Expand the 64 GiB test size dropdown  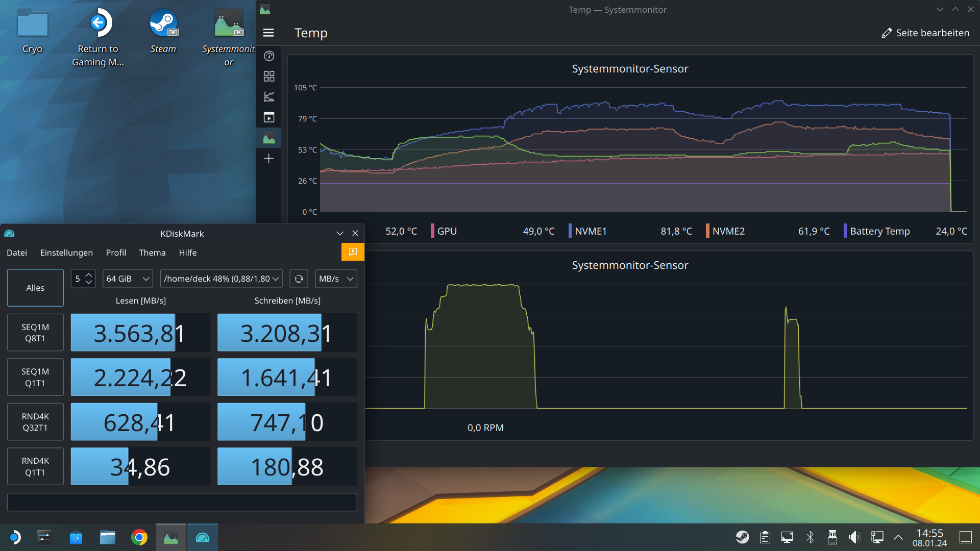point(128,279)
